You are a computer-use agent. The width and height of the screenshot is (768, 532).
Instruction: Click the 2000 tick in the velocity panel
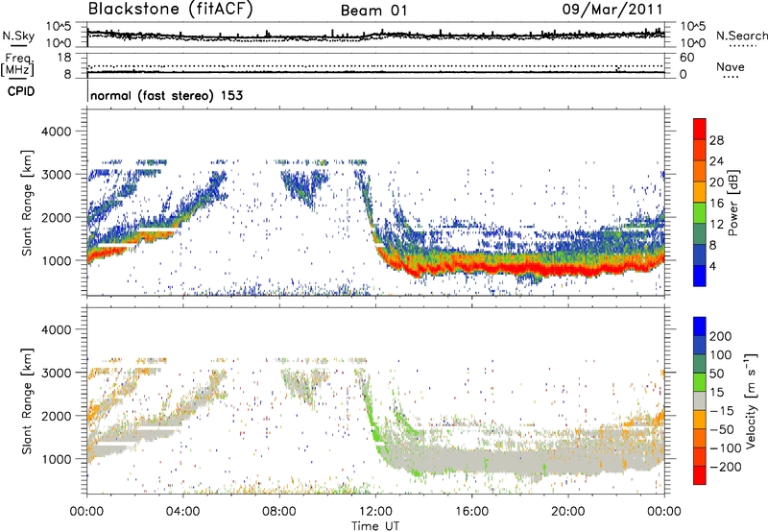pos(57,416)
